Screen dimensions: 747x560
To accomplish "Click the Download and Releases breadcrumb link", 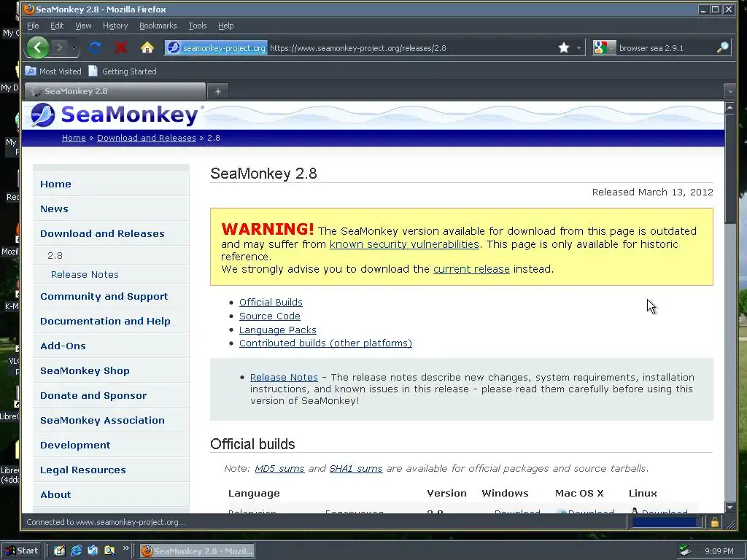I will (x=146, y=138).
